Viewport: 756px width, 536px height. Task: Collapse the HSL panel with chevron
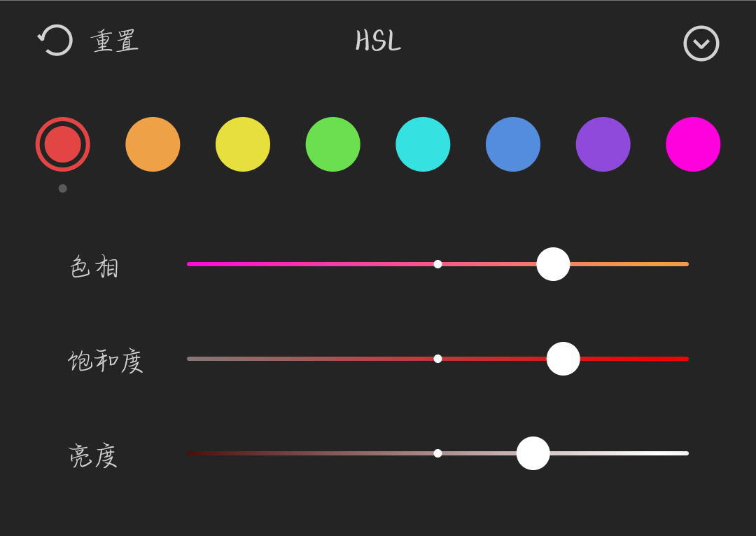701,43
